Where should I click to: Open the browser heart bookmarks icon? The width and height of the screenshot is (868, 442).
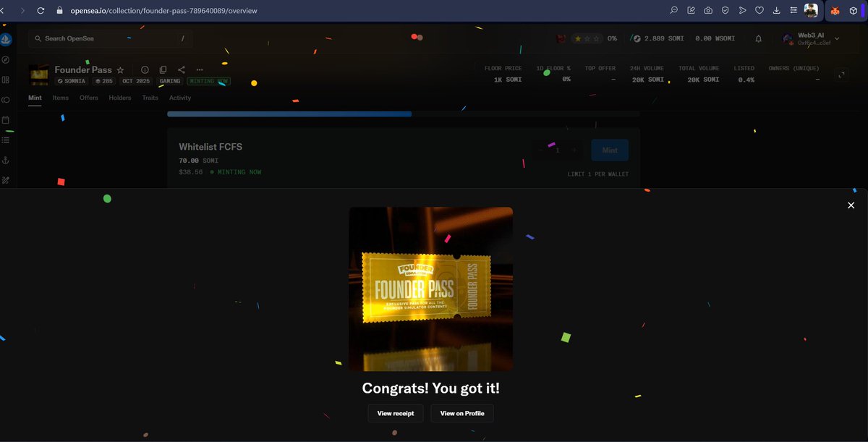tap(759, 10)
